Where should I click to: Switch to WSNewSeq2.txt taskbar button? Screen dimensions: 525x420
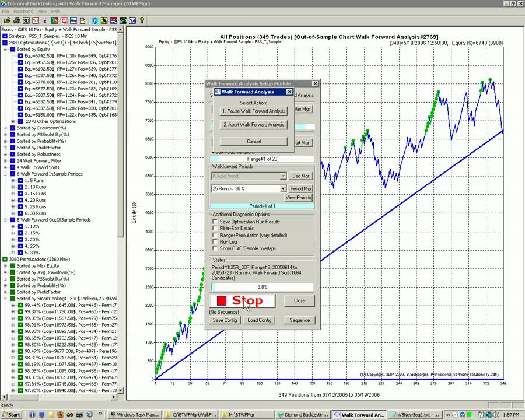[415, 415]
